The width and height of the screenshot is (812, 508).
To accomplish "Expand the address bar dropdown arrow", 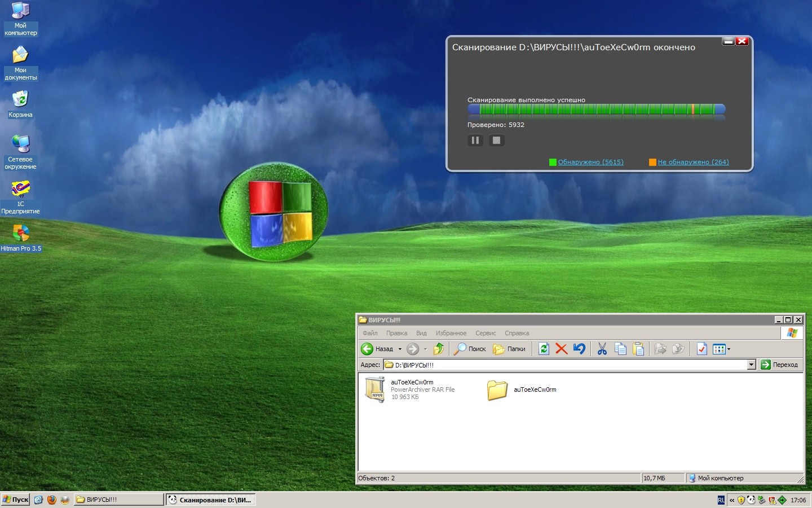I will pyautogui.click(x=751, y=365).
